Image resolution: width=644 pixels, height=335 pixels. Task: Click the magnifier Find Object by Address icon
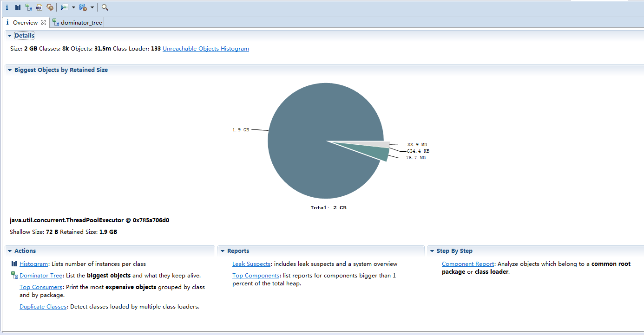pos(105,7)
